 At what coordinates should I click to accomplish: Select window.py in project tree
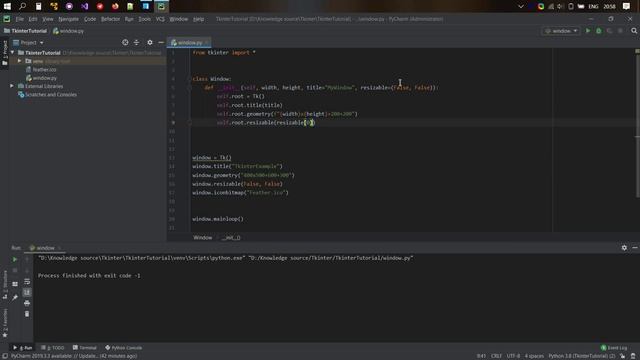[41, 78]
